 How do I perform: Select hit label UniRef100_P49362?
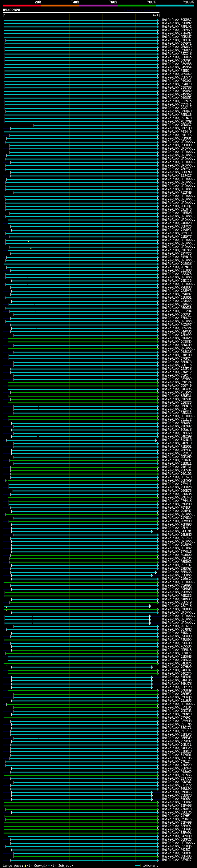point(176,94)
